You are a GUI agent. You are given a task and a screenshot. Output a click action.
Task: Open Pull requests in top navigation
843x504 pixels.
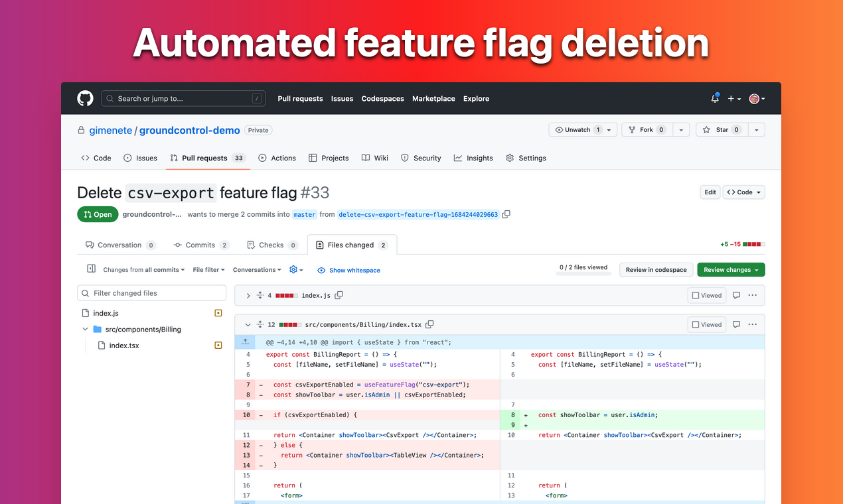[300, 99]
